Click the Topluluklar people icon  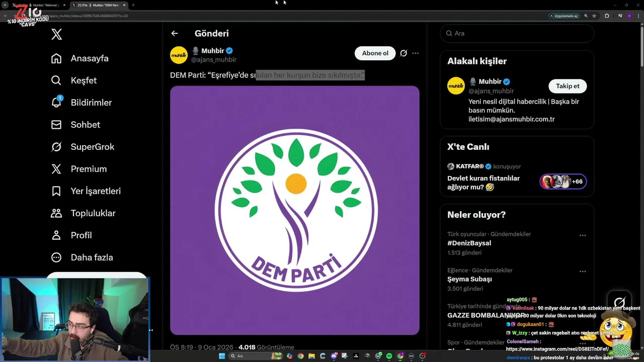coord(56,213)
